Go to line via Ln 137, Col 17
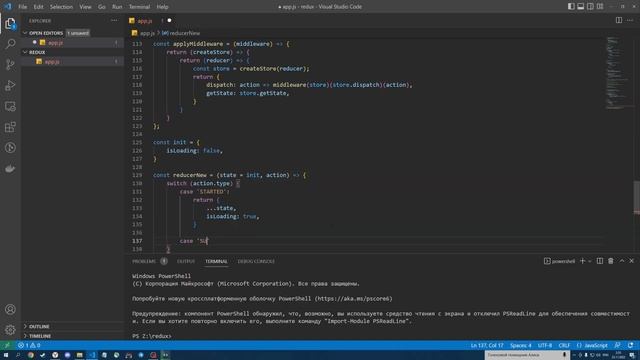Viewport: 640px width, 360px height. [487, 345]
